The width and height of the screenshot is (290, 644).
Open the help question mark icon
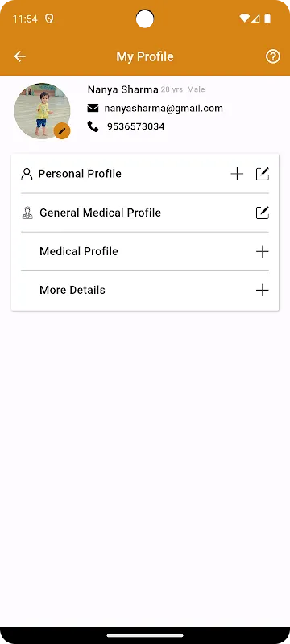pos(273,56)
